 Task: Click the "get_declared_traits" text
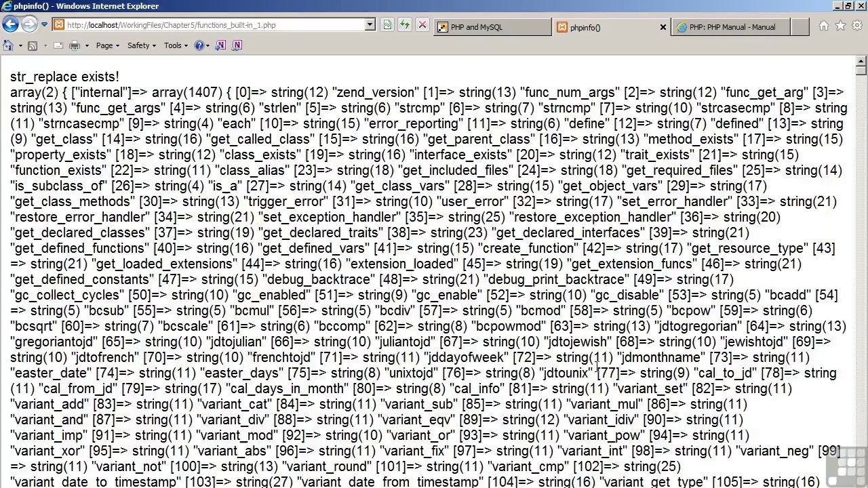tap(322, 232)
